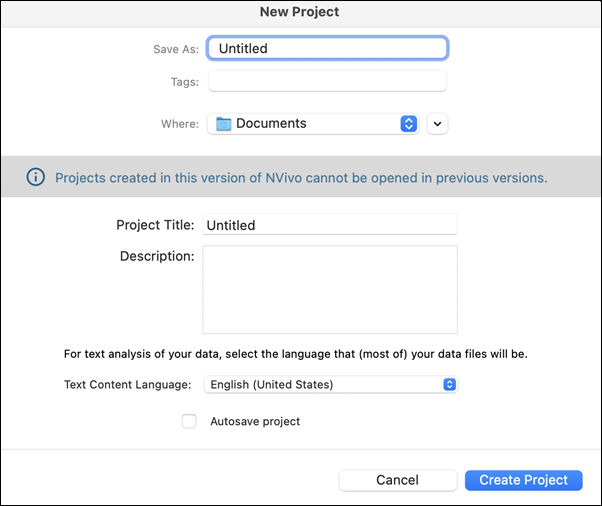Click the NVivo version warning message text
Screen dimensions: 602x506
(x=301, y=178)
